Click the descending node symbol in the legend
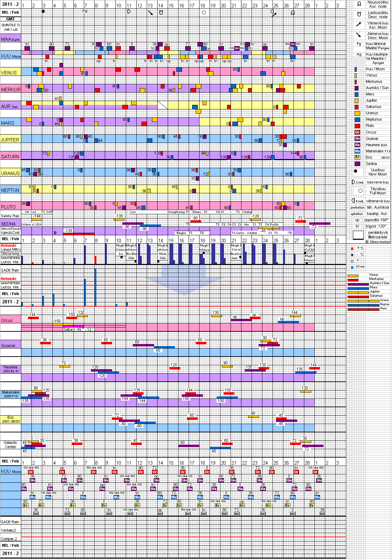Image resolution: width=392 pixels, height=560 pixels. (359, 15)
